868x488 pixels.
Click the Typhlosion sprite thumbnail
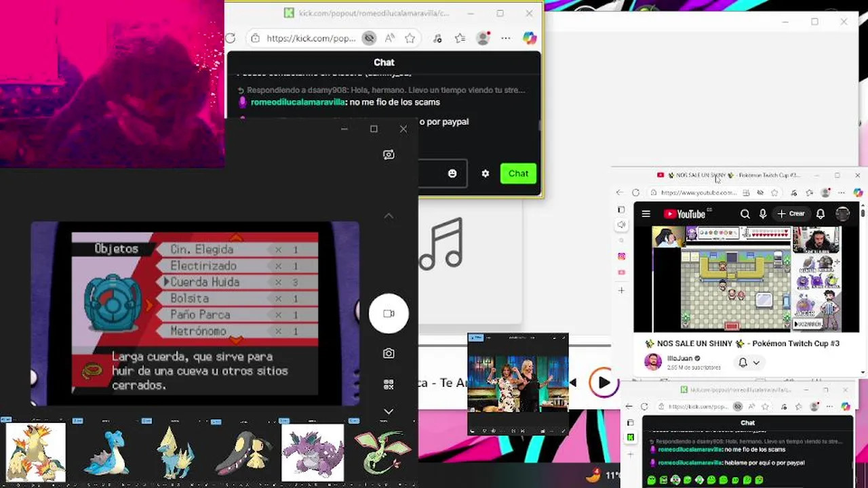coord(36,452)
